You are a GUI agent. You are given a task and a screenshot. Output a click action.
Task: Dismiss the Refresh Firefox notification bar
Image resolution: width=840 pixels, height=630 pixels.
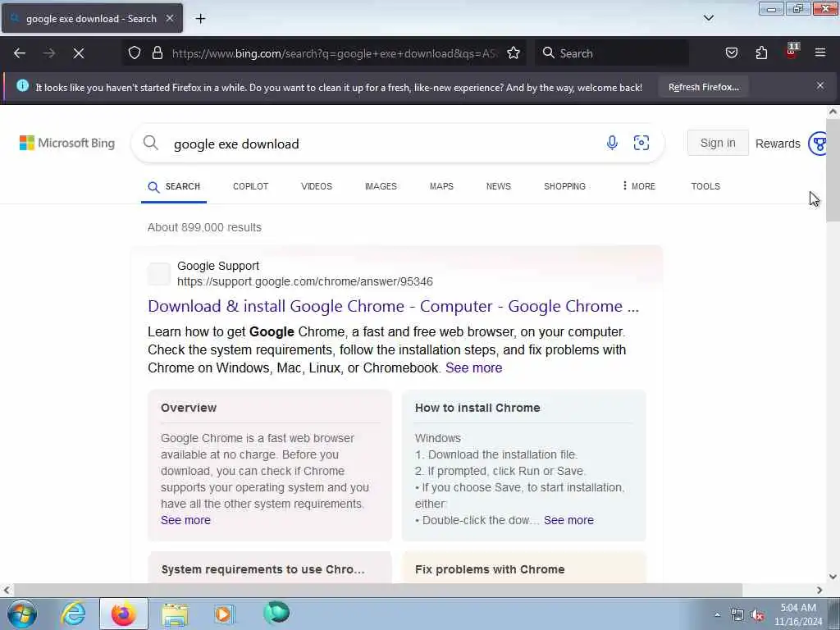[x=820, y=85]
